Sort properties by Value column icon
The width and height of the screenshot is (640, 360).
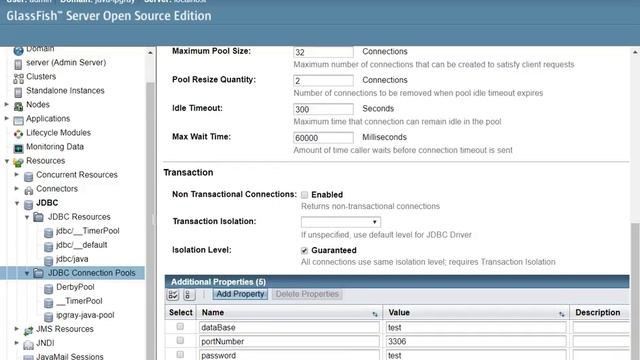(562, 313)
